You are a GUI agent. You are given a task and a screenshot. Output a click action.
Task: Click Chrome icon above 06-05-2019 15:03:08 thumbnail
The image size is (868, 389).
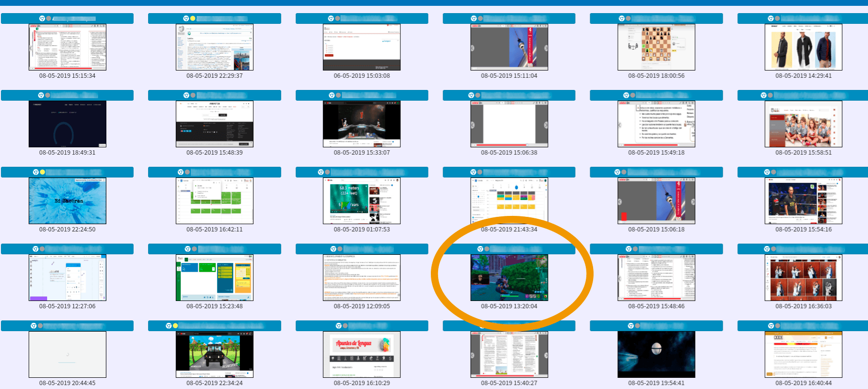(x=331, y=18)
